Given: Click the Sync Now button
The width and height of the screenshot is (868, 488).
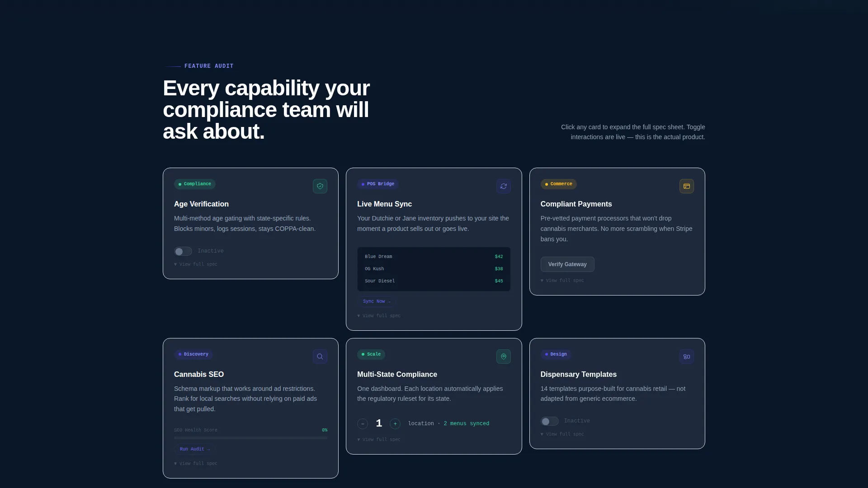Looking at the screenshot, I should (x=377, y=301).
